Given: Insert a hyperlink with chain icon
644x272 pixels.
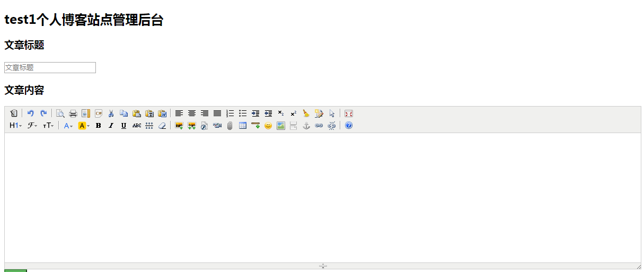Looking at the screenshot, I should 319,126.
